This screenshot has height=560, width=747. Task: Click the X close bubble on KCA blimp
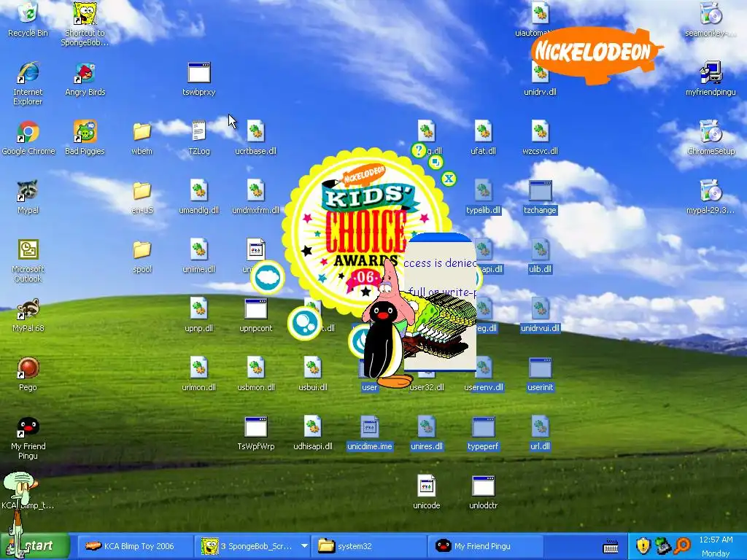click(449, 179)
